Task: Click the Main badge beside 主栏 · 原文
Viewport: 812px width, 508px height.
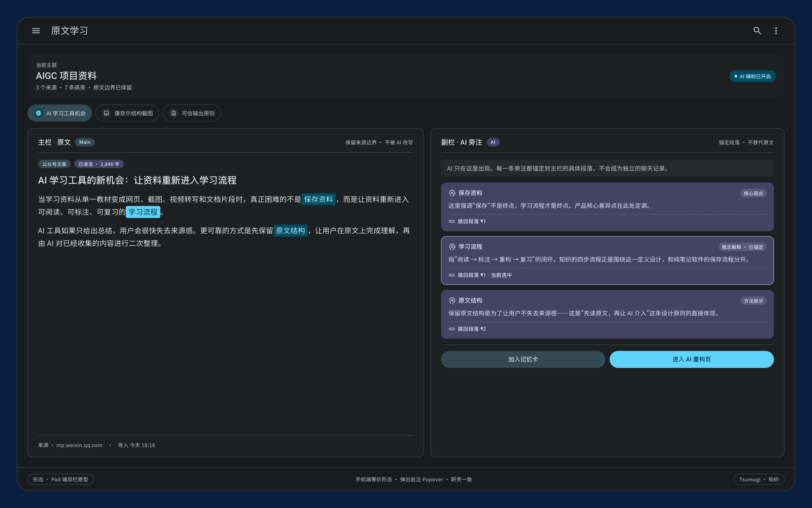Action: (85, 142)
